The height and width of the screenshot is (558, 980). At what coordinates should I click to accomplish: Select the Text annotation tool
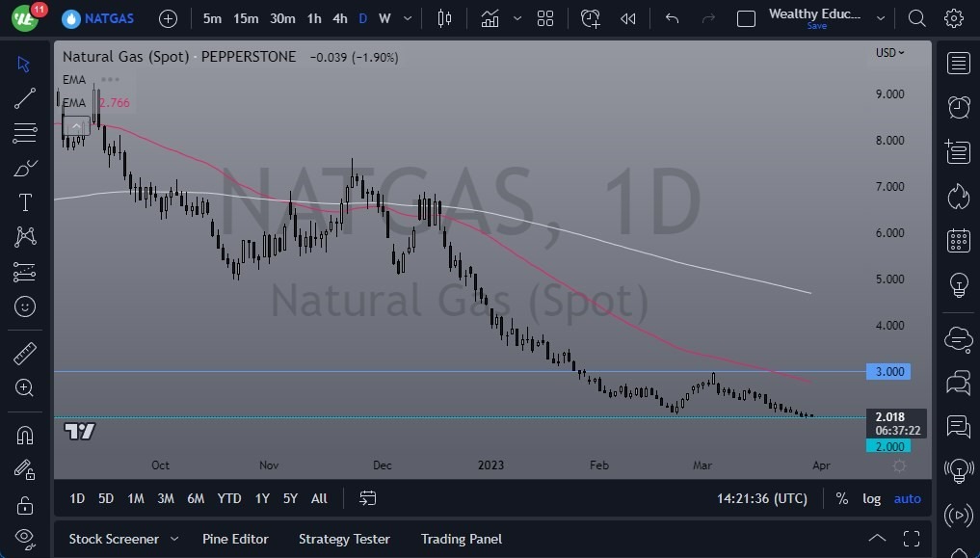tap(24, 201)
